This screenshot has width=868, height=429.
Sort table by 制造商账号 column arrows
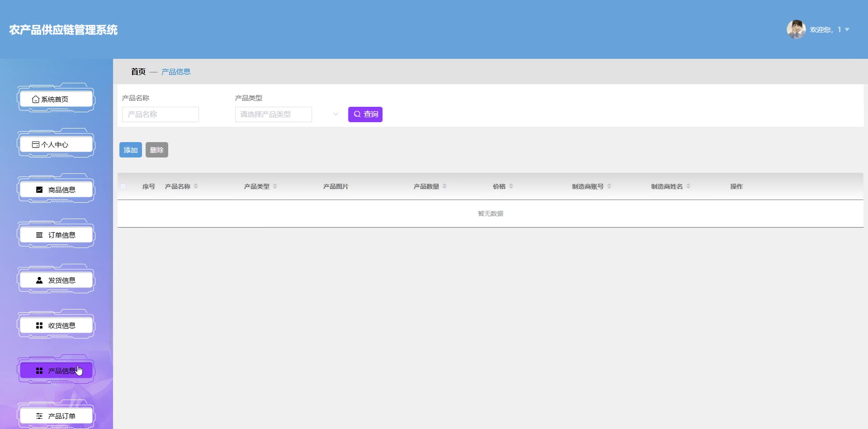pyautogui.click(x=609, y=186)
